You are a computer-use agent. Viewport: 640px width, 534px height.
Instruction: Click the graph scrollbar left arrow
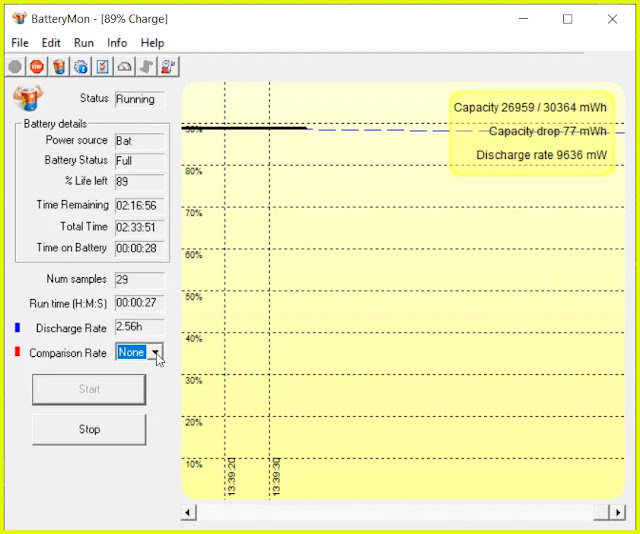click(x=188, y=512)
